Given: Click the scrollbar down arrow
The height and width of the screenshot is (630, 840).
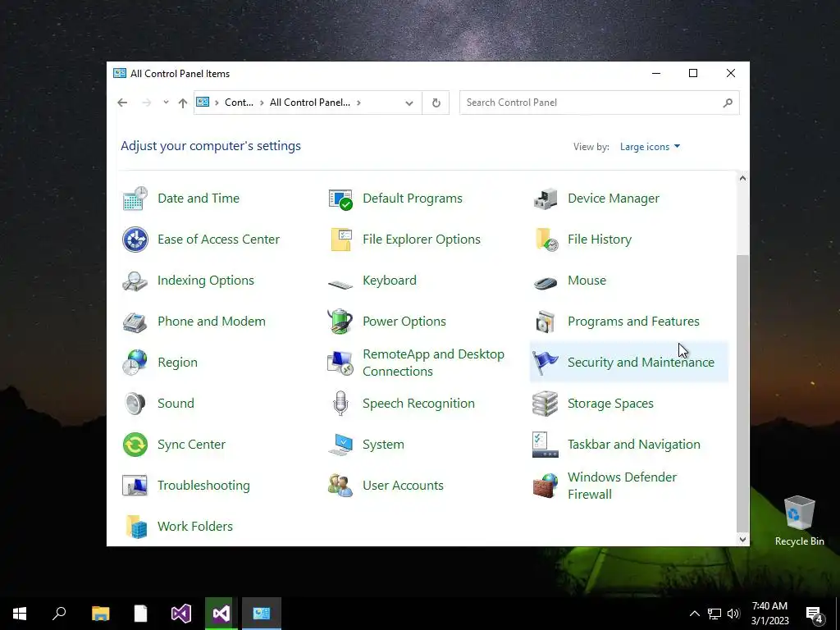Looking at the screenshot, I should 742,540.
